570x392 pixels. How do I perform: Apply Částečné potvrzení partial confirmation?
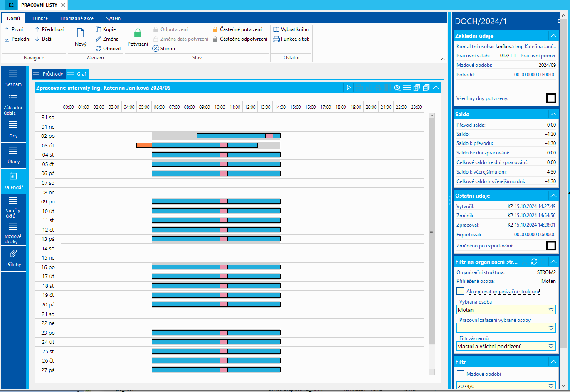click(x=237, y=29)
